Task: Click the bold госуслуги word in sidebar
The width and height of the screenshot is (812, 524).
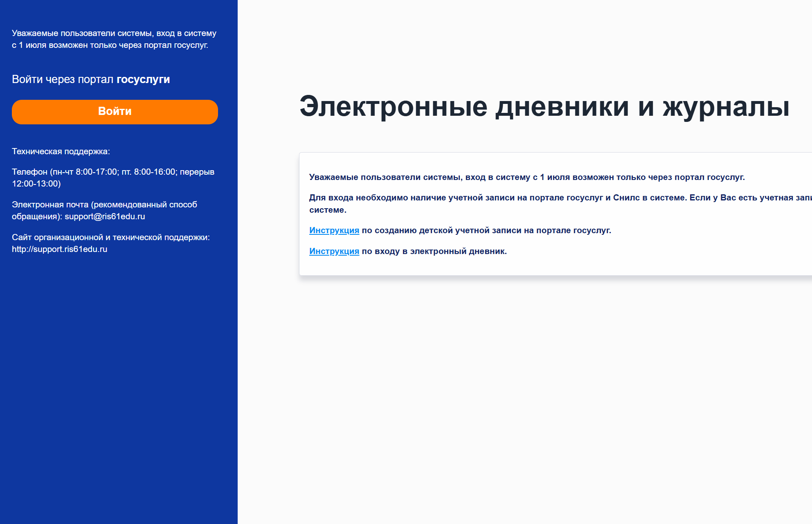Action: pyautogui.click(x=143, y=79)
